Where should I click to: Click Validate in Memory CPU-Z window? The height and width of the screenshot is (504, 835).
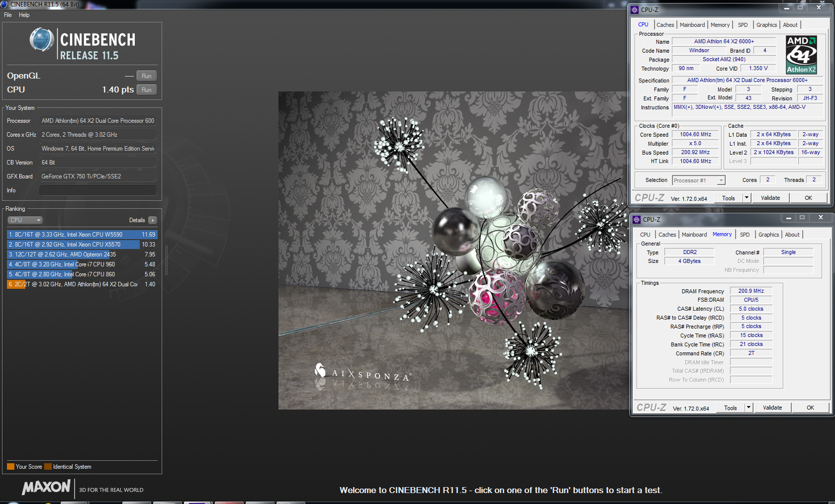point(772,408)
